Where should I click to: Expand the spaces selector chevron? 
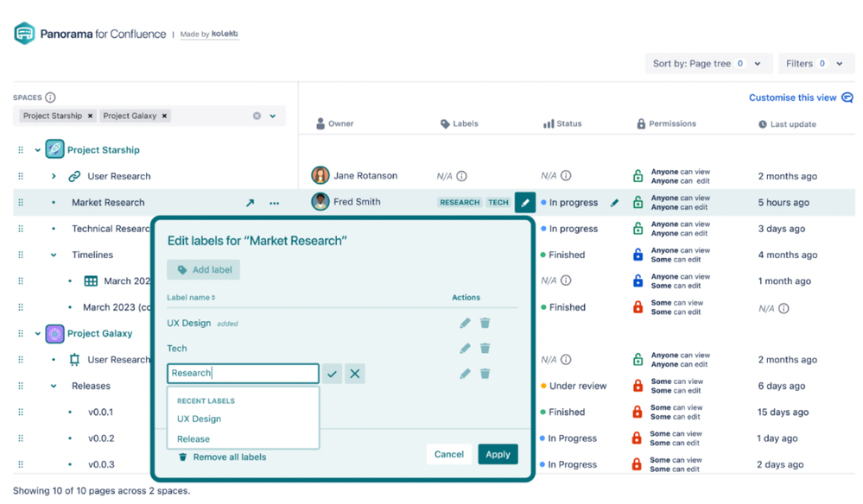(272, 116)
